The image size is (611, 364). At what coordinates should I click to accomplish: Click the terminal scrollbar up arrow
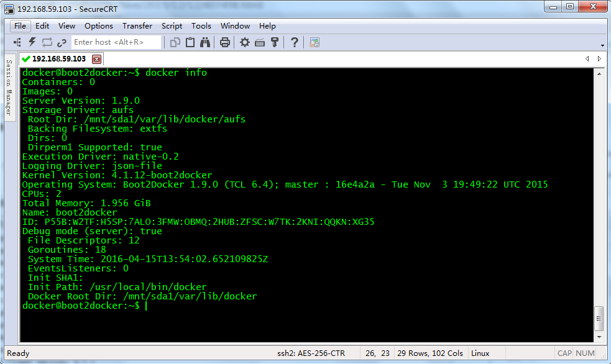(599, 73)
